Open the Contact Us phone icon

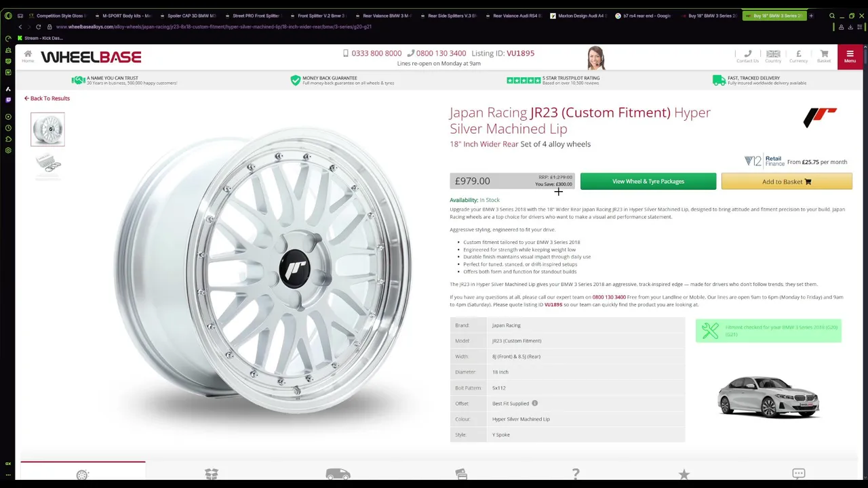747,56
